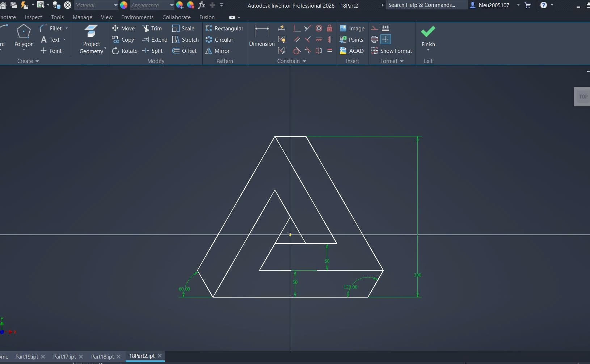Screen dimensions: 590x364
Task: Open the fx Parameters icon
Action: click(202, 5)
